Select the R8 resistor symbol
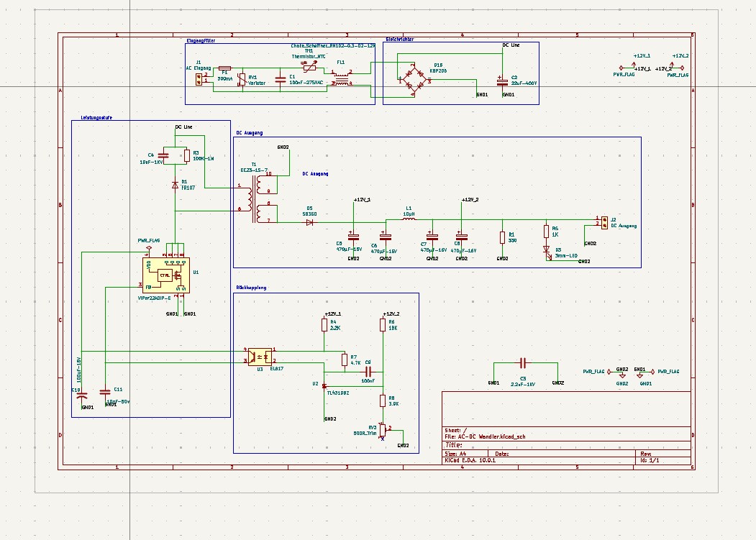The image size is (756, 540). 383,401
